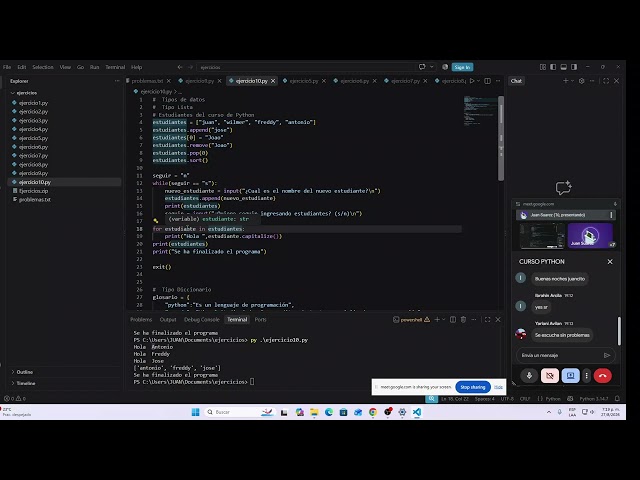Open Explorer views ellipsis menu
The image size is (640, 480).
coord(117,81)
